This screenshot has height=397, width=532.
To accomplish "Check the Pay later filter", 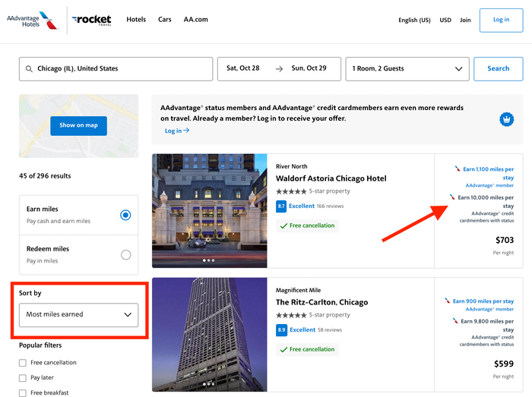I will [x=23, y=378].
